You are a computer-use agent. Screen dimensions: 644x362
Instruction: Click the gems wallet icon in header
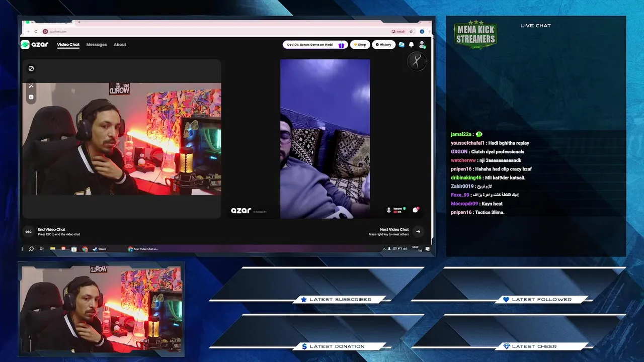coord(401,45)
